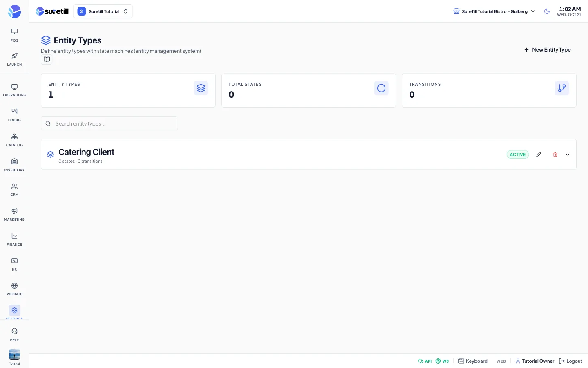588x368 pixels.
Task: Open the Marketing megaphone section
Action: tap(14, 215)
